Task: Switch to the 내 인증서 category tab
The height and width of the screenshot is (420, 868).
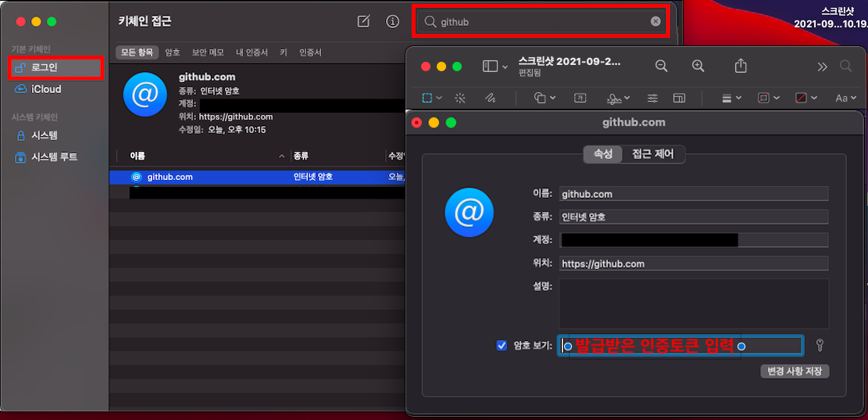Action: [x=252, y=52]
